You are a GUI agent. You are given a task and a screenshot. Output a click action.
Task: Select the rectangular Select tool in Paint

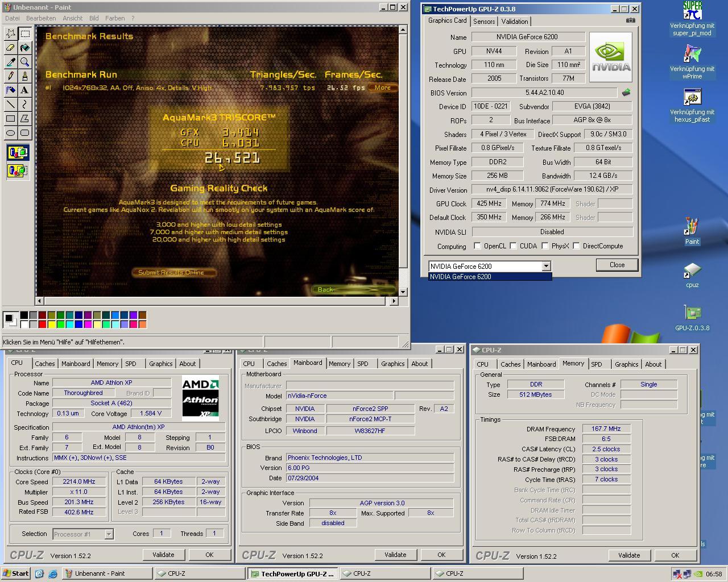(x=25, y=34)
